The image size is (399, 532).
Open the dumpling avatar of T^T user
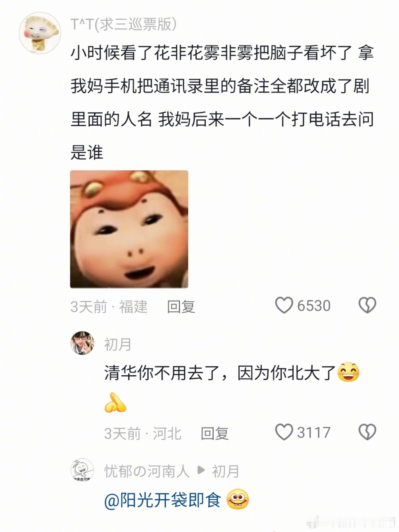[x=40, y=33]
